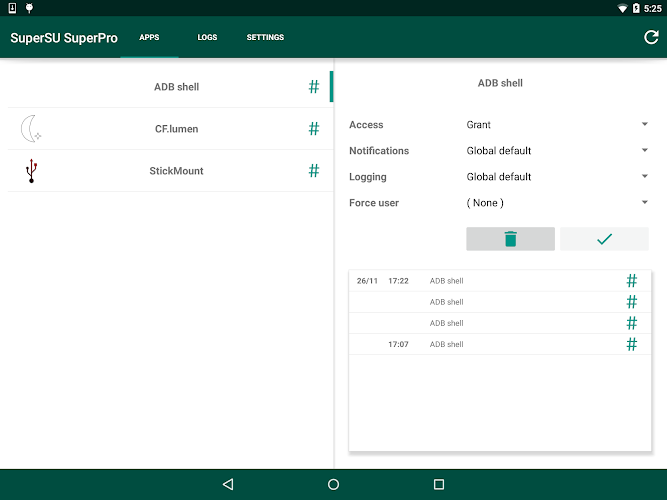This screenshot has width=667, height=500.
Task: Open the Access dropdown set to Grant
Action: pos(557,125)
